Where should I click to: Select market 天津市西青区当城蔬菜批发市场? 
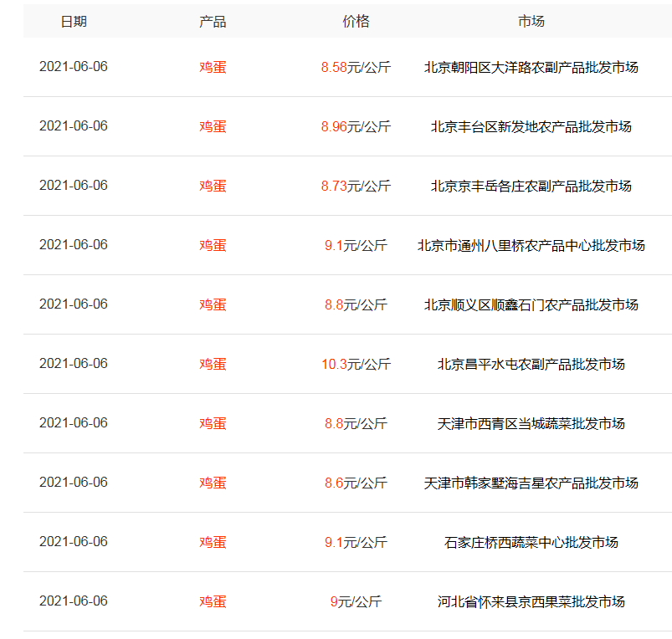tap(531, 423)
